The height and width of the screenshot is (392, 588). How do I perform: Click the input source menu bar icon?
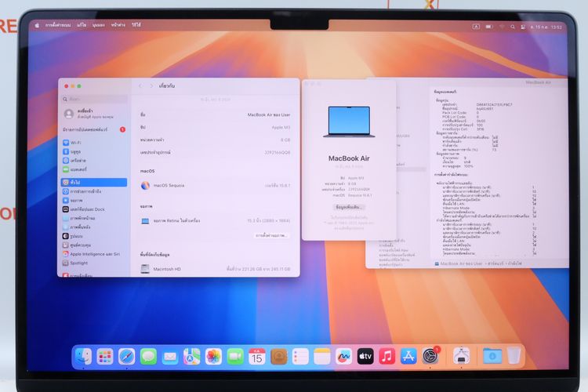click(x=476, y=27)
